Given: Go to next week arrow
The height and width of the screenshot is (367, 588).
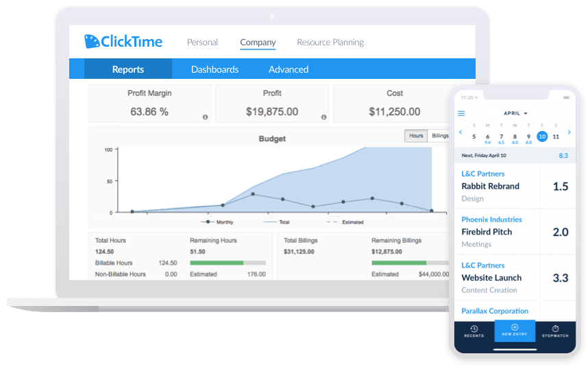Looking at the screenshot, I should point(569,132).
